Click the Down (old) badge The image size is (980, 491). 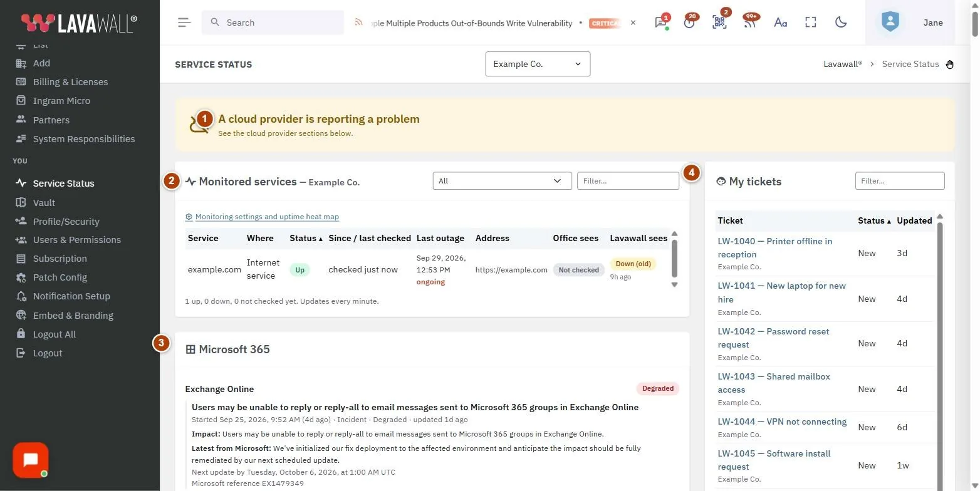633,264
